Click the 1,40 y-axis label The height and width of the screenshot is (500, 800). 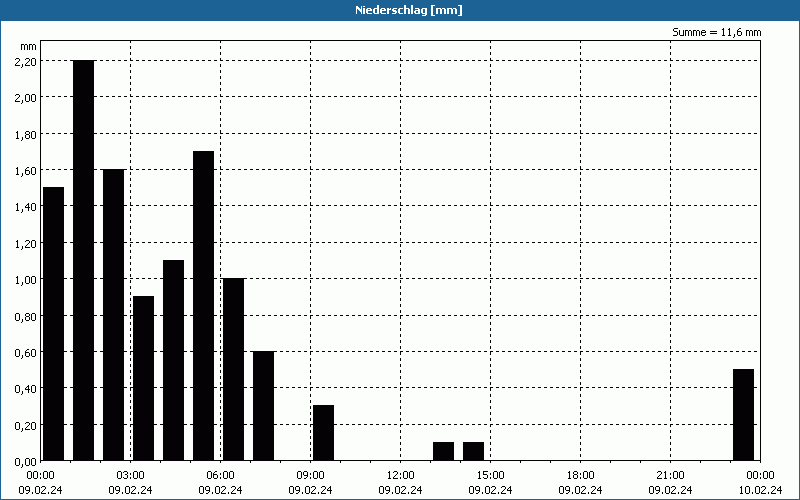pos(26,207)
